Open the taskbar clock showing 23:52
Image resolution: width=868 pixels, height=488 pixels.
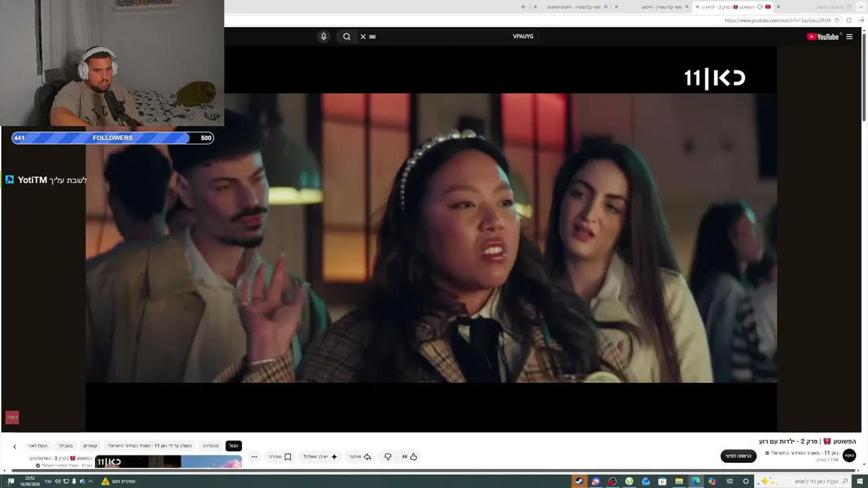coord(30,481)
